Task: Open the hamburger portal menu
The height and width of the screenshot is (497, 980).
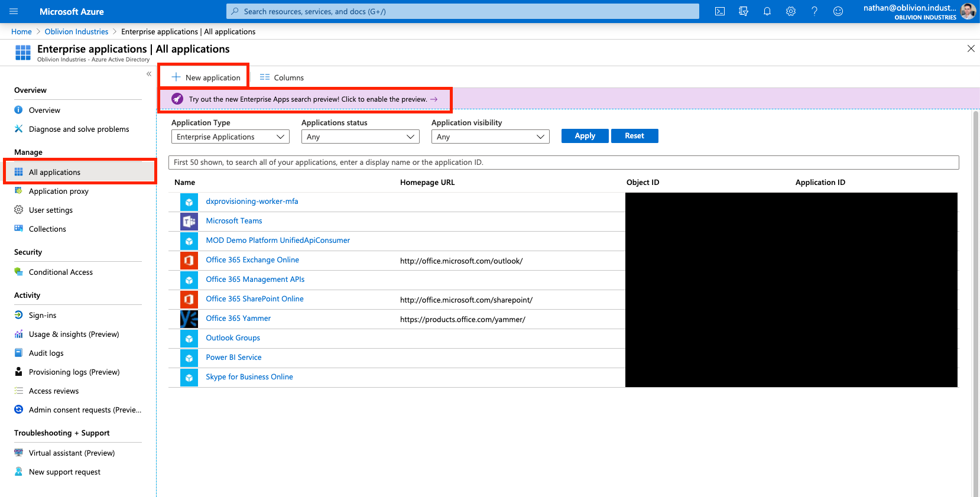Action: point(14,11)
